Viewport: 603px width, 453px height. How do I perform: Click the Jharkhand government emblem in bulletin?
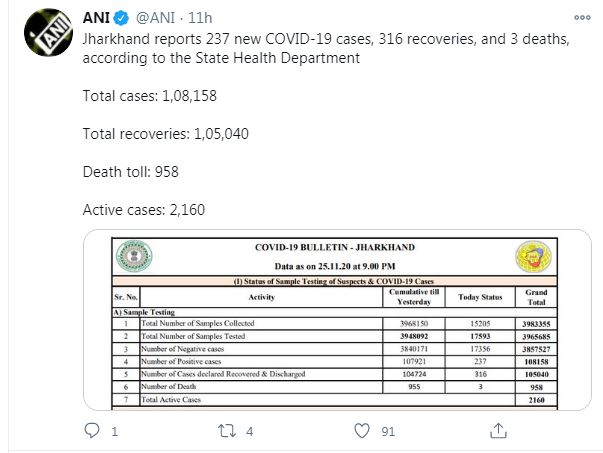pyautogui.click(x=134, y=256)
